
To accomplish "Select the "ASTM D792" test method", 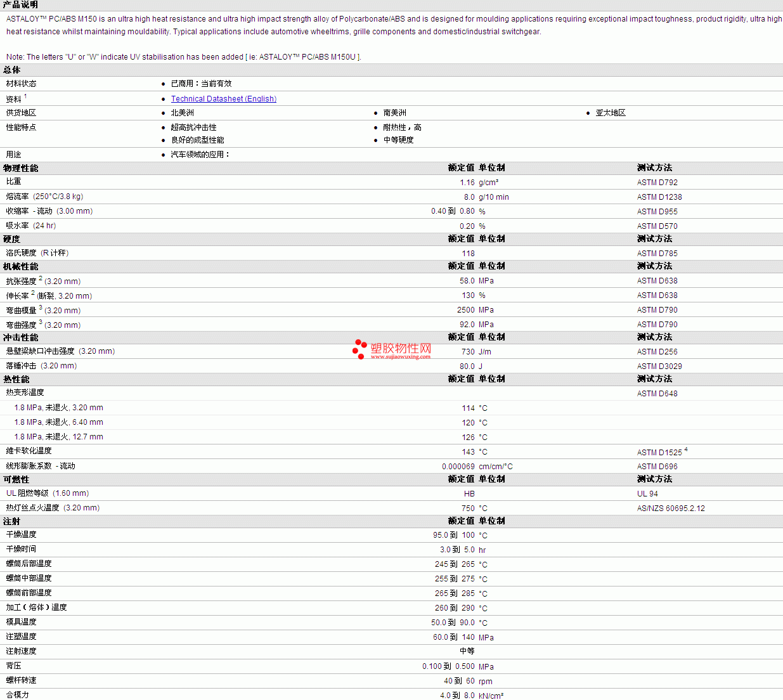I will 657,183.
